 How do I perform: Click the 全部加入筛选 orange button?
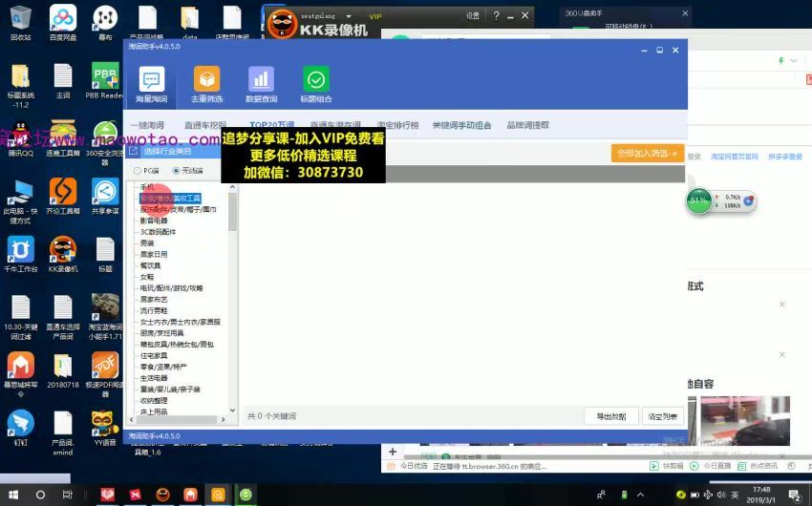click(648, 153)
